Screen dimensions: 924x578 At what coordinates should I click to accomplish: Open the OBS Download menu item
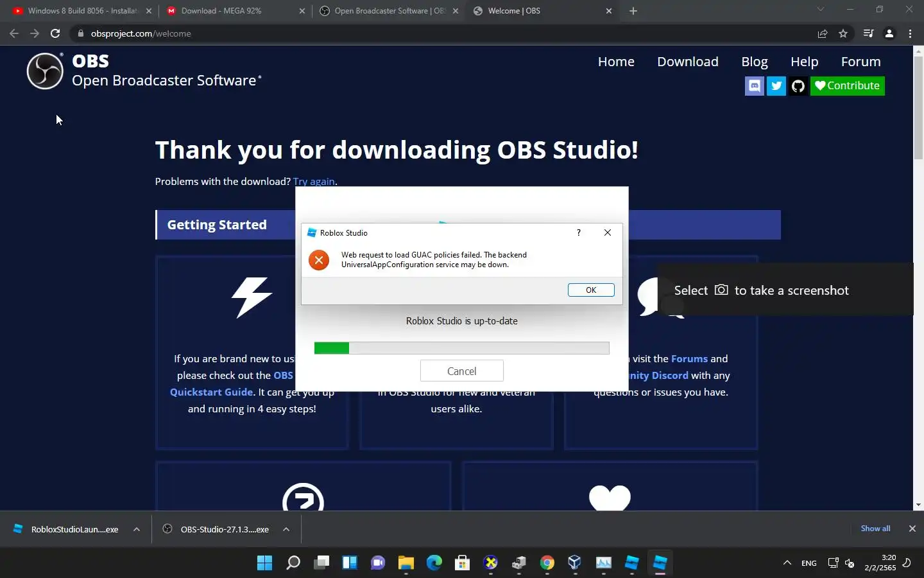(x=688, y=62)
